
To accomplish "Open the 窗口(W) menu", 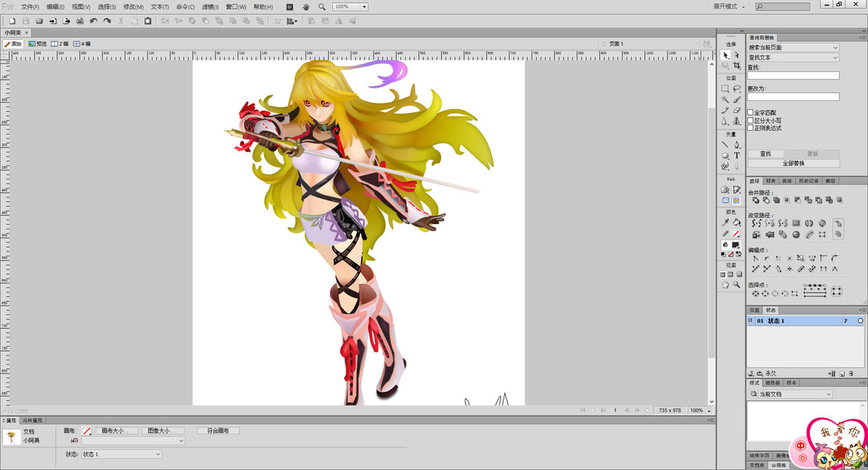I will coord(236,6).
